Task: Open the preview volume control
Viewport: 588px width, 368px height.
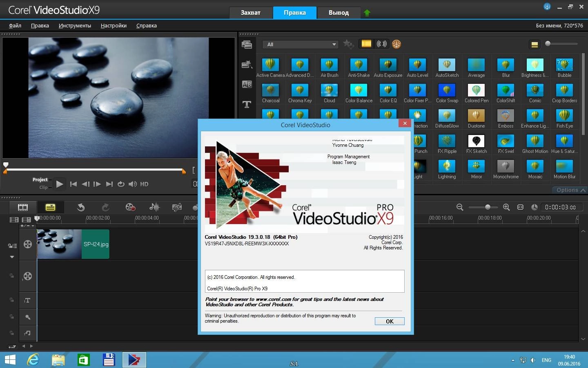Action: pyautogui.click(x=133, y=184)
